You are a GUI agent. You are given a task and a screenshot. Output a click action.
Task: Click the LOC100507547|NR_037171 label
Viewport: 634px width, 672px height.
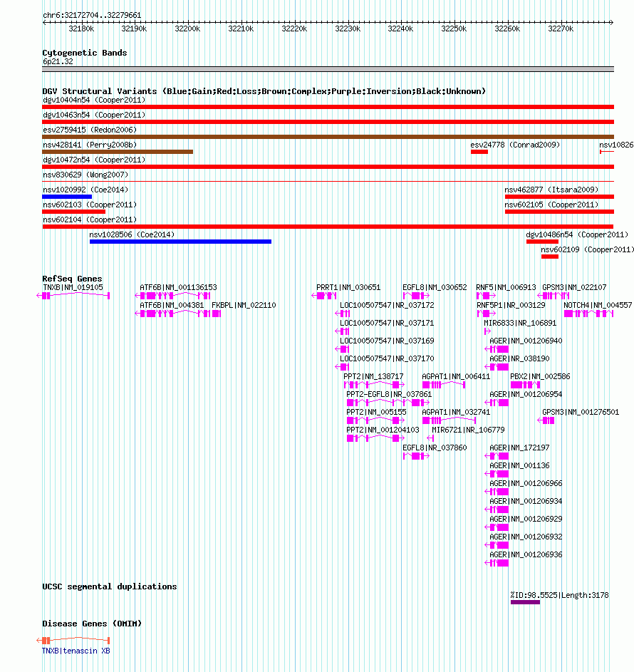coord(387,323)
